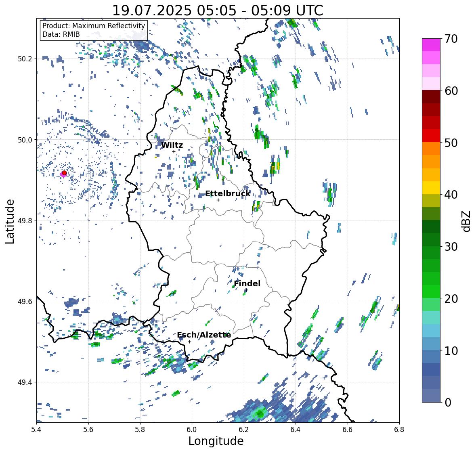Click the red radar location marker dot
Viewport: 476px width, 451px height.
pyautogui.click(x=64, y=173)
